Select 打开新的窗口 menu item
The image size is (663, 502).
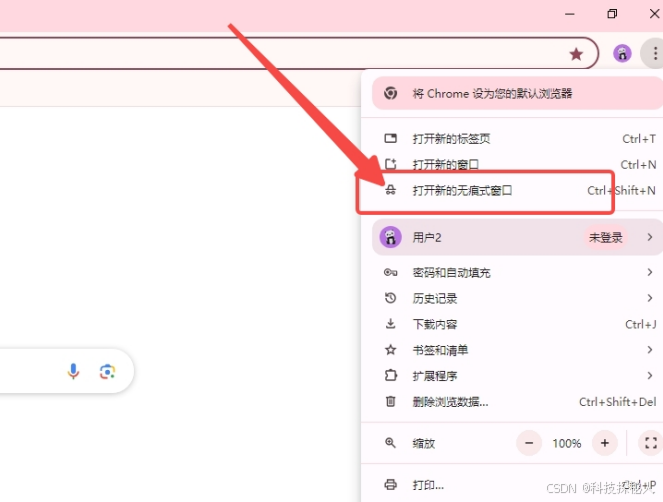pyautogui.click(x=512, y=164)
